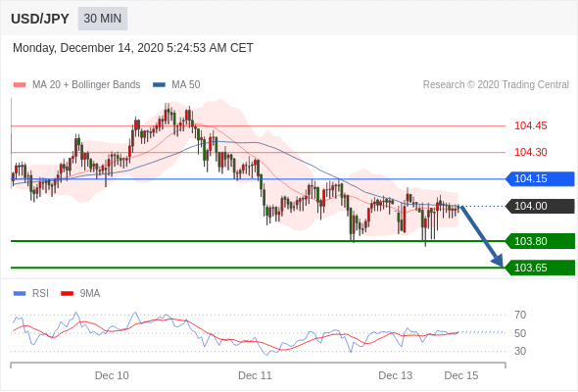Click the blue RSI legend swatch
Viewport: 578px width, 392px height.
point(20,294)
